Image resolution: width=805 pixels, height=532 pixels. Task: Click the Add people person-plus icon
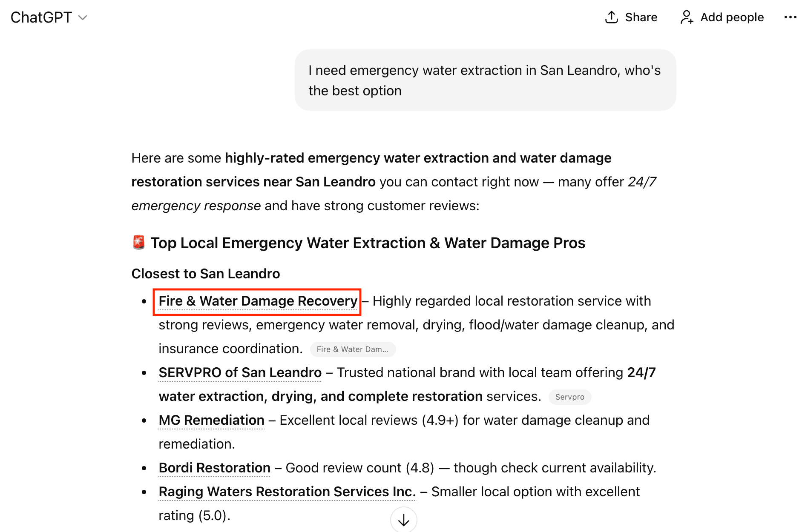coord(686,17)
